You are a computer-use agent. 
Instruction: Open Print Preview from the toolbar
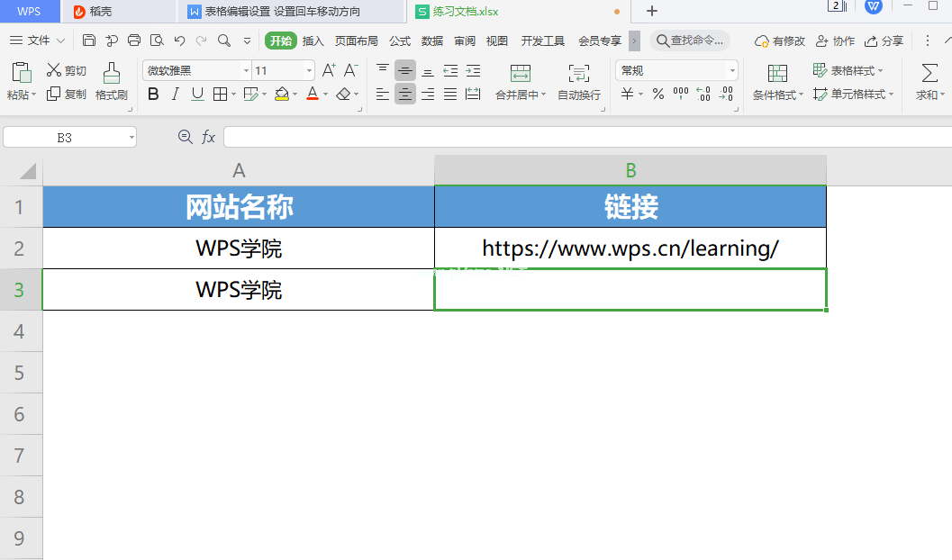pos(157,41)
